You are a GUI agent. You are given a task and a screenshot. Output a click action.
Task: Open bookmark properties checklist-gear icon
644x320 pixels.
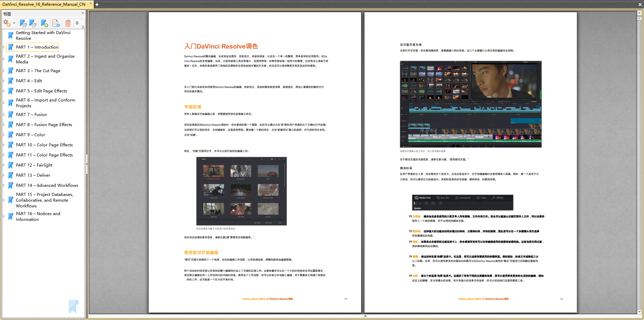[56, 23]
